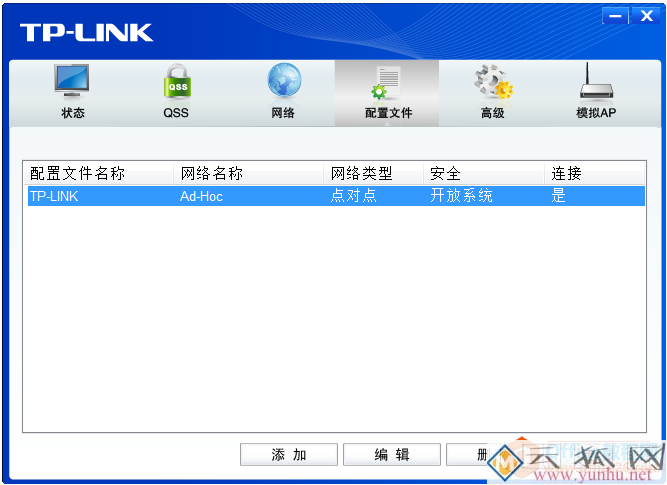Switch to the 高级 tab label
Image resolution: width=667 pixels, height=485 pixels.
pyautogui.click(x=493, y=113)
